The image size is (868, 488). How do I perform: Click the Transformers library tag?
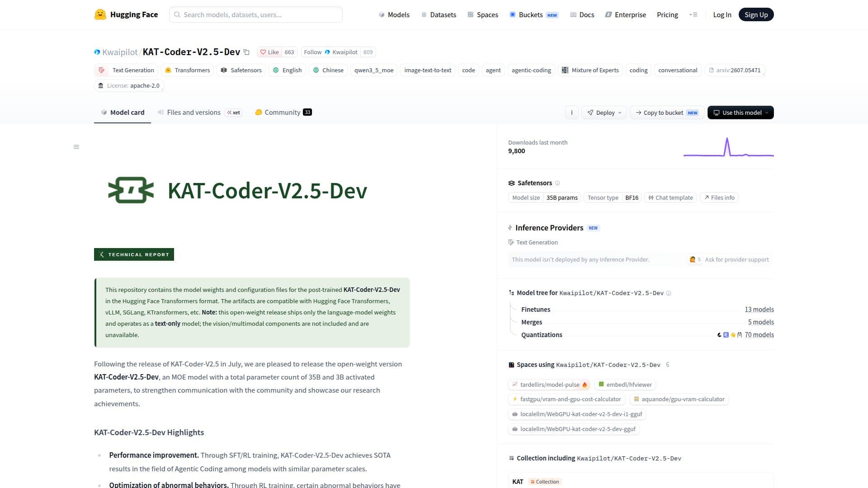[188, 70]
